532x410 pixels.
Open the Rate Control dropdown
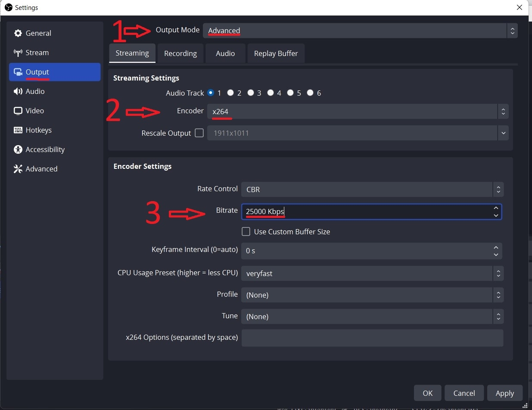click(x=372, y=189)
